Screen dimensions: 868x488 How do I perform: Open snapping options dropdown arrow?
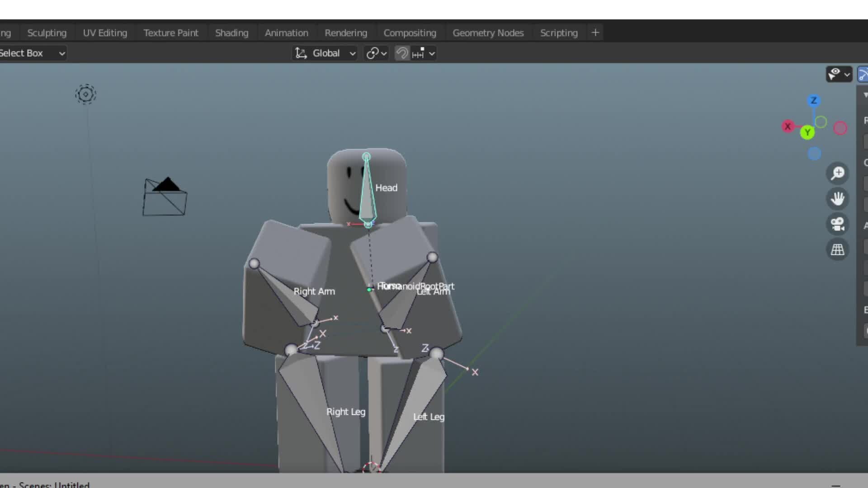point(432,53)
